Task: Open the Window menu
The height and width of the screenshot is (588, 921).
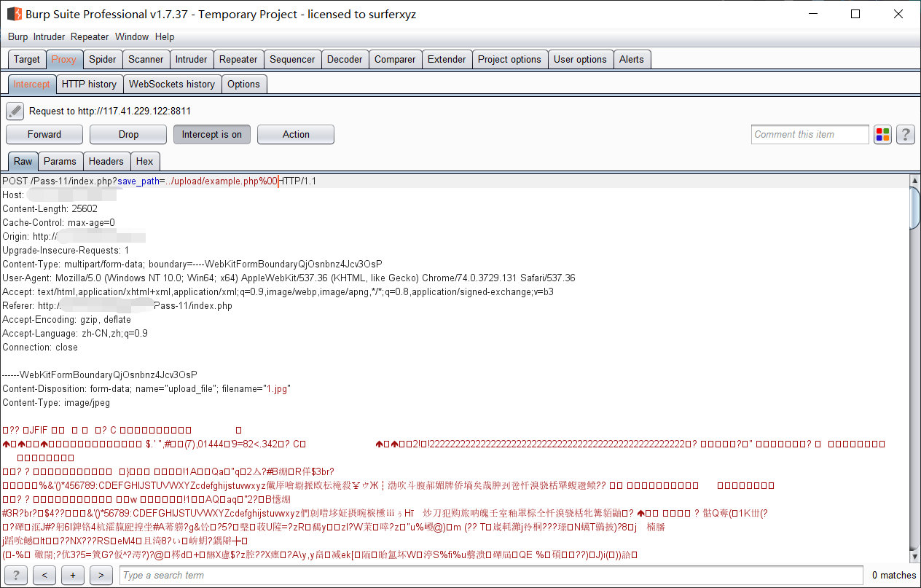Action: point(132,36)
